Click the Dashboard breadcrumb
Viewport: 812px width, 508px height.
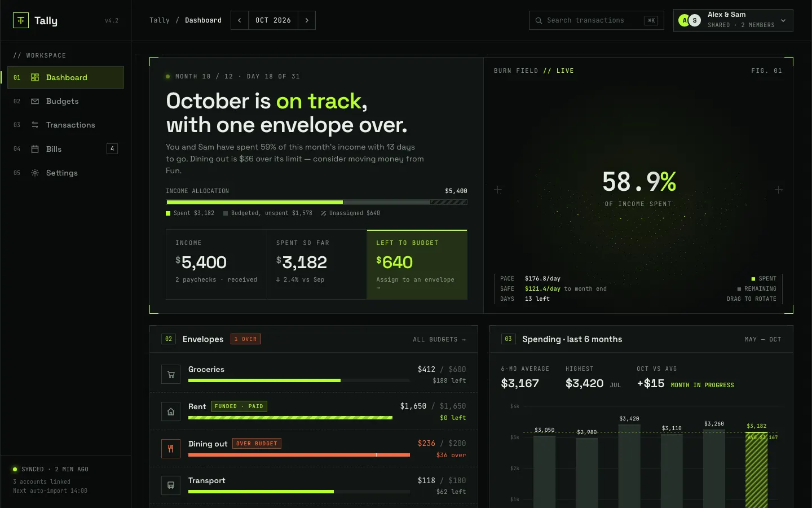pyautogui.click(x=203, y=20)
